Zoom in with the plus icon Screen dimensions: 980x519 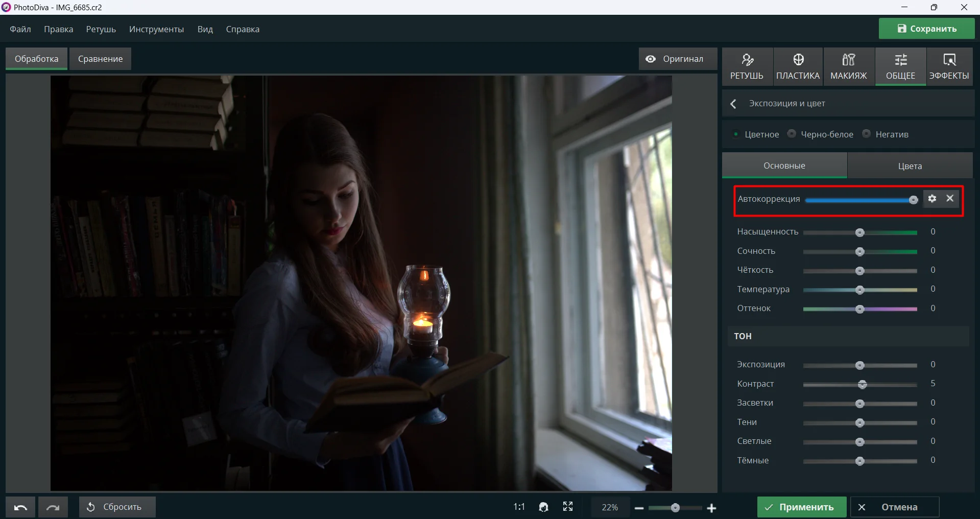712,508
